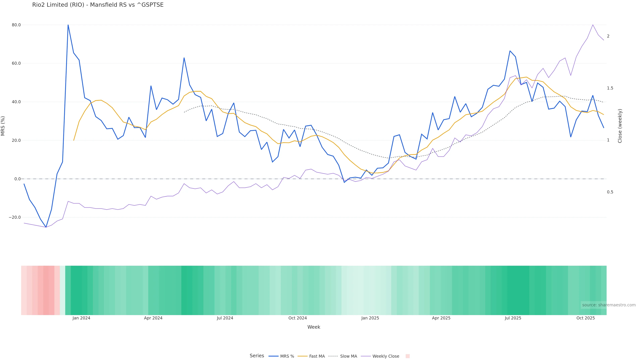Click the MRS peak at 80.0
Viewport: 644px width, 362px height.
click(x=68, y=25)
